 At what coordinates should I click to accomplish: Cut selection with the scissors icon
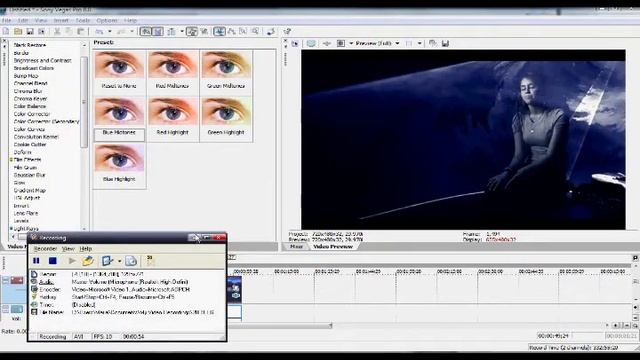57,31
